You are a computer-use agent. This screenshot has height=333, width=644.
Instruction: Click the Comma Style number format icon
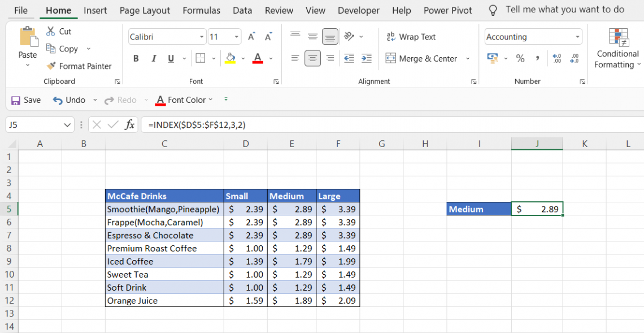point(537,58)
